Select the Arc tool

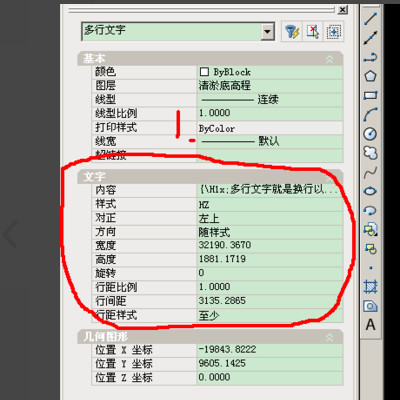coord(370,115)
